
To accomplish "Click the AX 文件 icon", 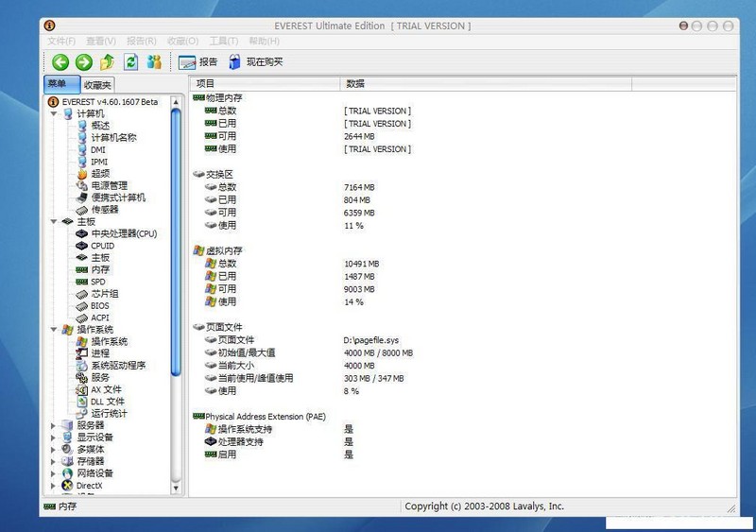I will click(x=82, y=389).
